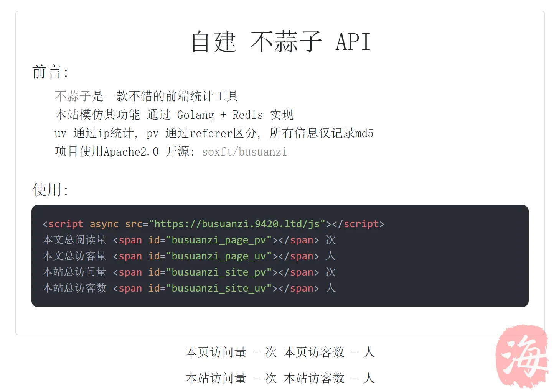Click the busuanzi_page_pv span code line

(189, 240)
